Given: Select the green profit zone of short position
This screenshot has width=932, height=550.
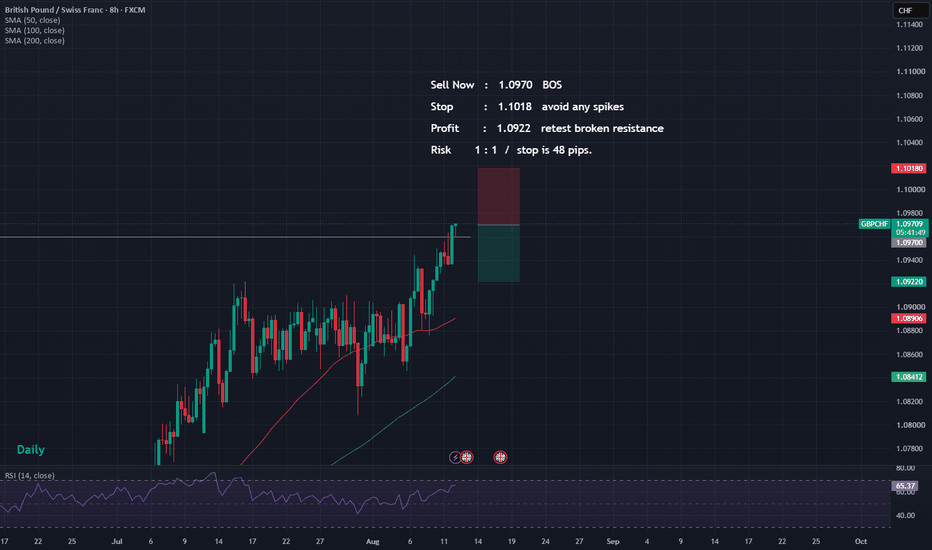Looking at the screenshot, I should pos(499,253).
